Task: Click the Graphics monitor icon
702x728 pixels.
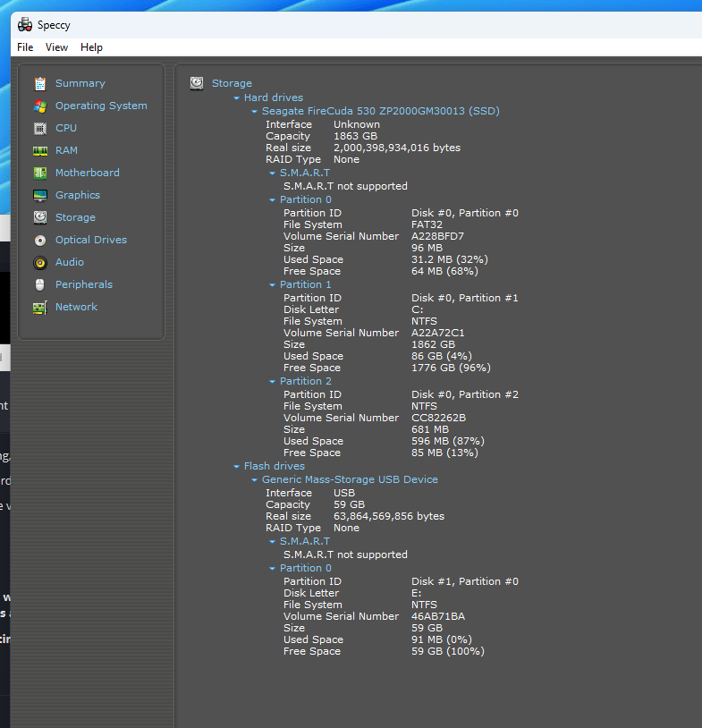Action: 40,196
